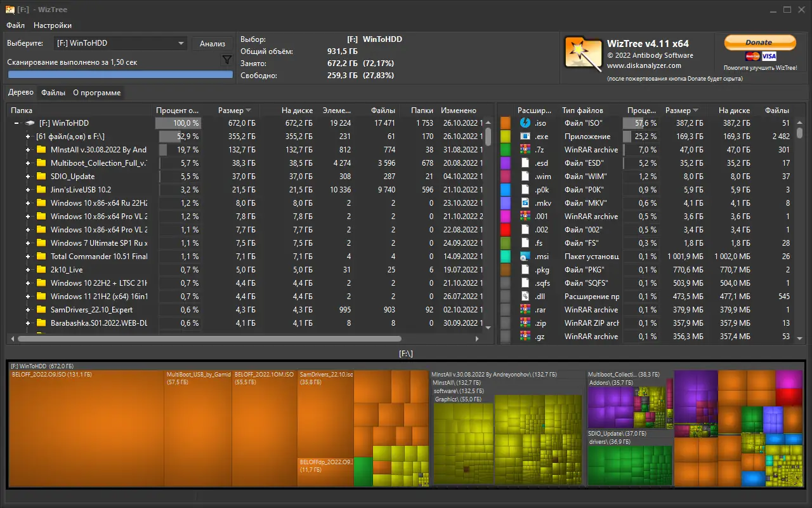Select the BELOFF_2022.09.ISO treemap block
This screenshot has height=508, width=812.
tap(86, 429)
